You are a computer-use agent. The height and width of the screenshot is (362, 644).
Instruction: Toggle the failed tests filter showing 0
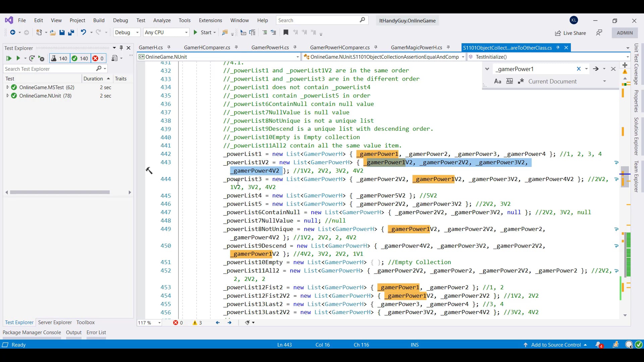pos(98,58)
